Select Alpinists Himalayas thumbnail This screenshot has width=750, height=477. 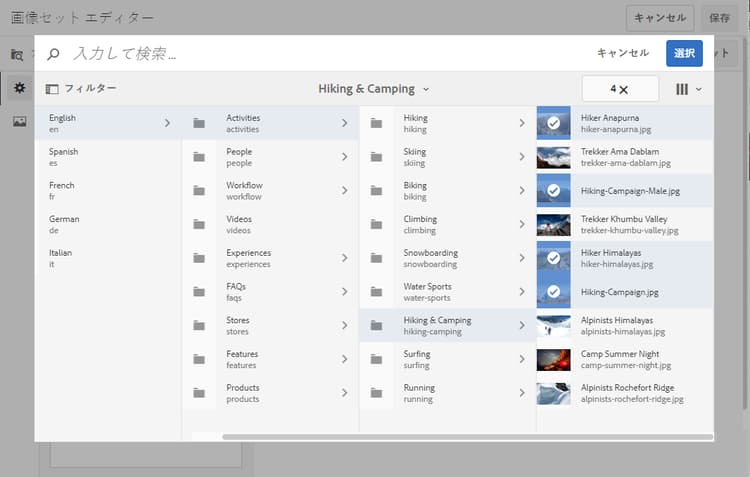click(x=553, y=326)
